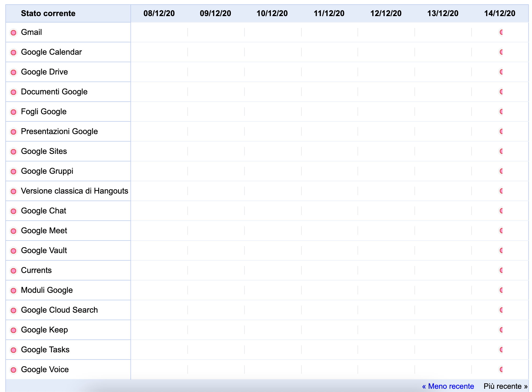Image resolution: width=532 pixels, height=392 pixels.
Task: Click Google Voice red status indicator
Action: pyautogui.click(x=13, y=370)
